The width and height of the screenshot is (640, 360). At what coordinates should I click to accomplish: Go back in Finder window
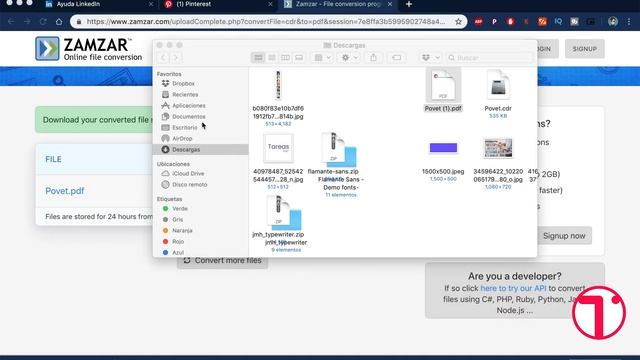tap(163, 58)
